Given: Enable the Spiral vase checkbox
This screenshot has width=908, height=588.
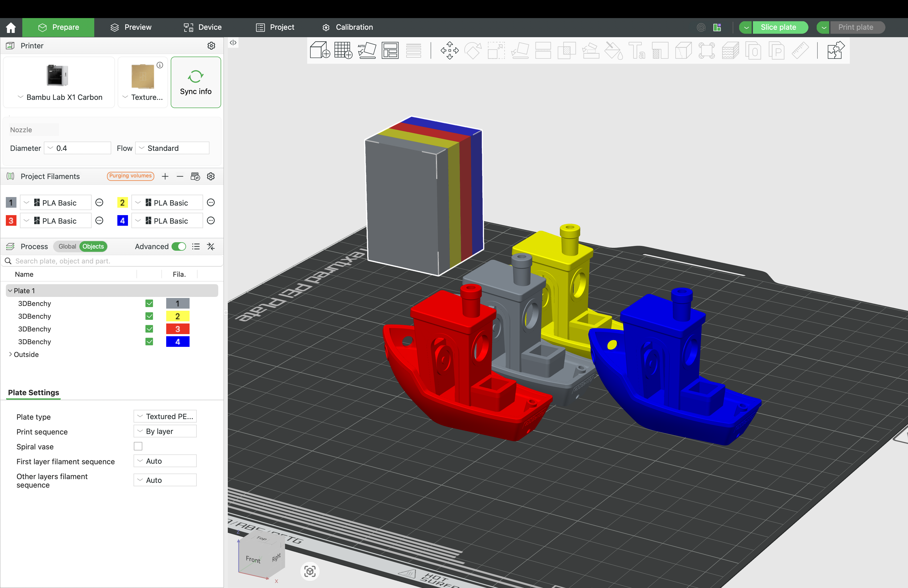Looking at the screenshot, I should [x=138, y=446].
